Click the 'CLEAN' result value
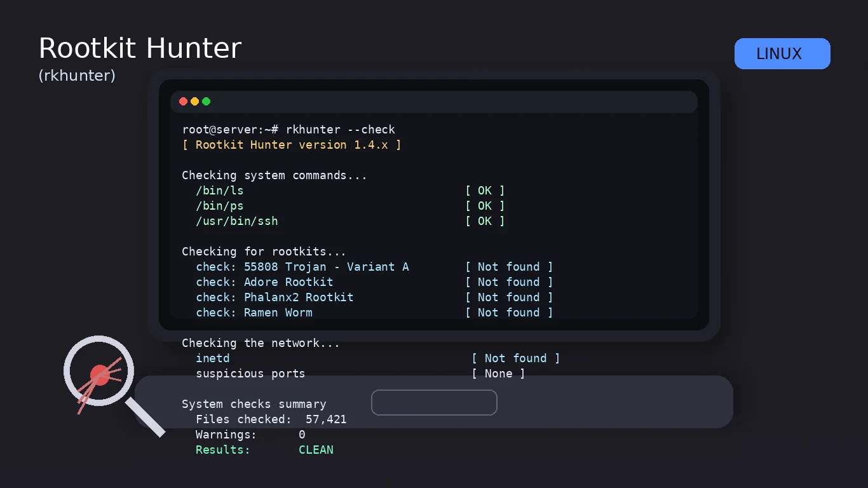The width and height of the screenshot is (868, 488). (x=316, y=450)
